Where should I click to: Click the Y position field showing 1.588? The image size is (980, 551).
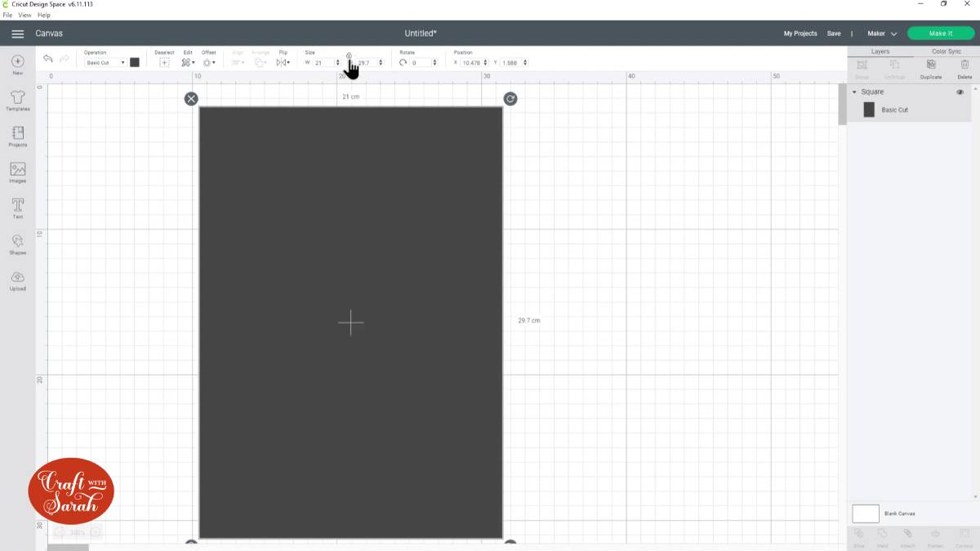pyautogui.click(x=510, y=63)
